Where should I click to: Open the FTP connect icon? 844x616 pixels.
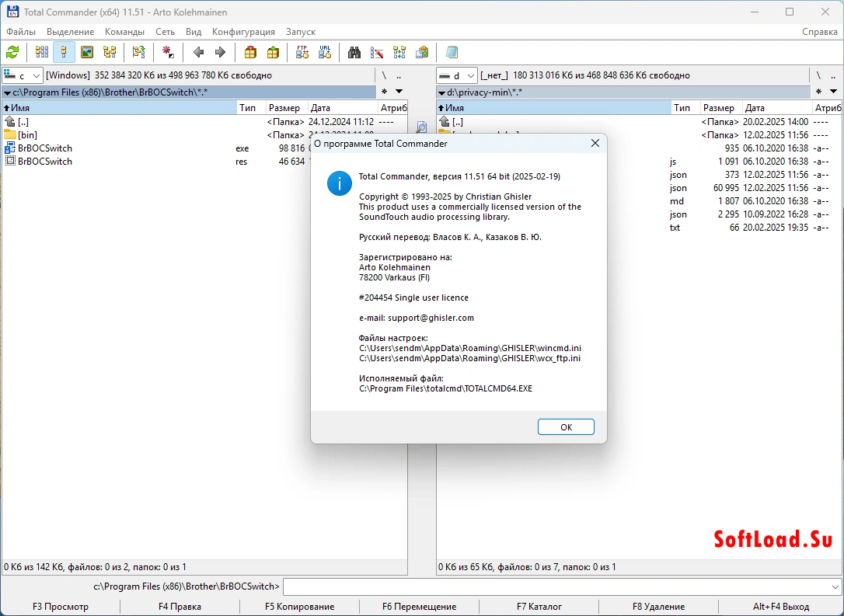coord(302,52)
